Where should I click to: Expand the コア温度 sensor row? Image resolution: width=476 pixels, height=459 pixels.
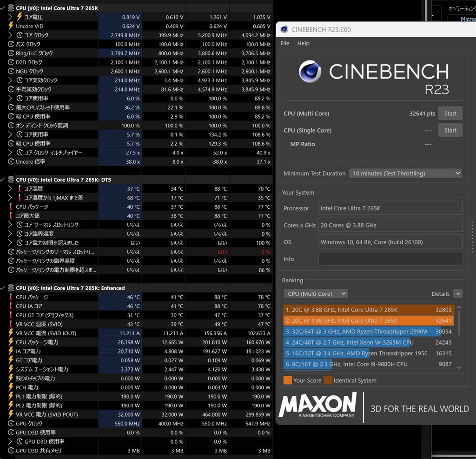click(10, 188)
